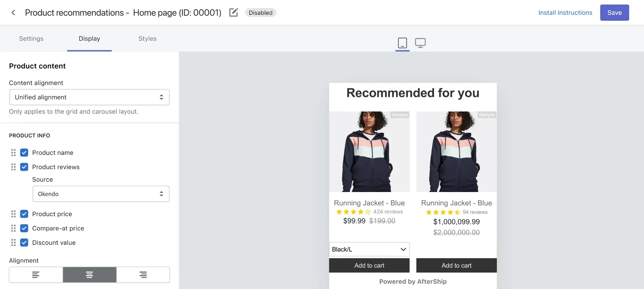Open the Content alignment dropdown

89,97
